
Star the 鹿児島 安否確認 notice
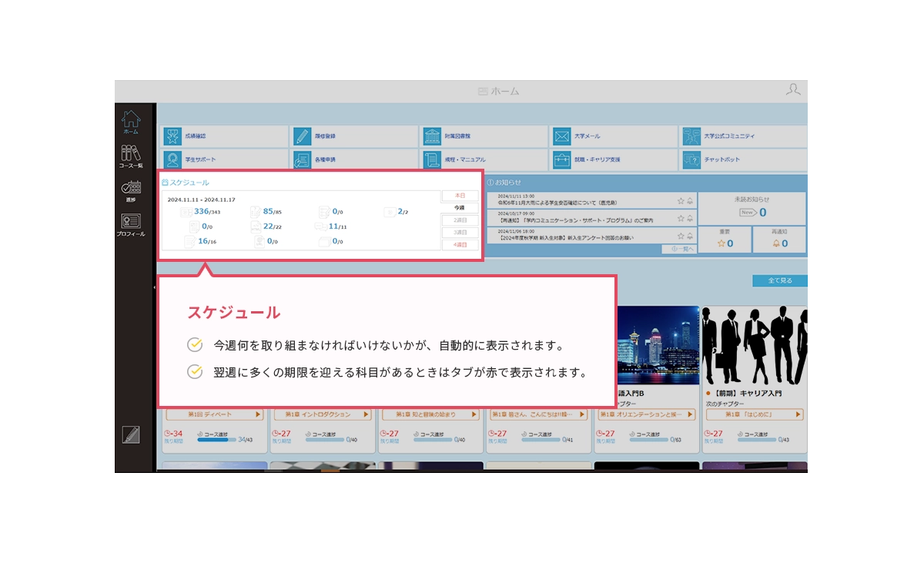pos(681,201)
